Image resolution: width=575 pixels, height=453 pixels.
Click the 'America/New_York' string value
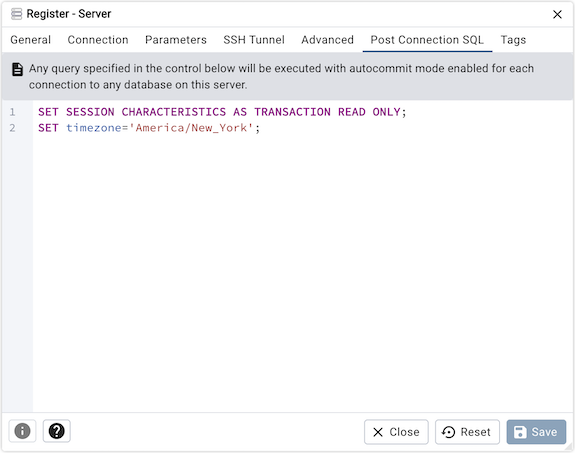[191, 128]
